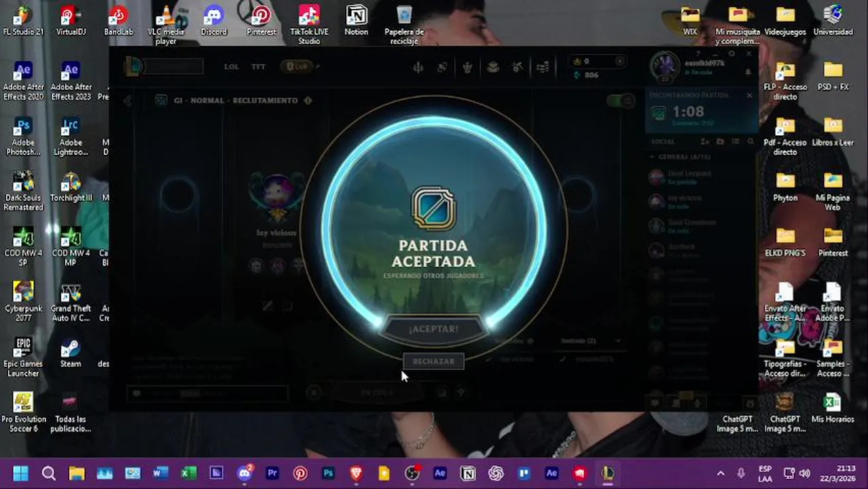Launch Adobe Photoshop desktop shortcut
868x489 pixels.
[23, 137]
